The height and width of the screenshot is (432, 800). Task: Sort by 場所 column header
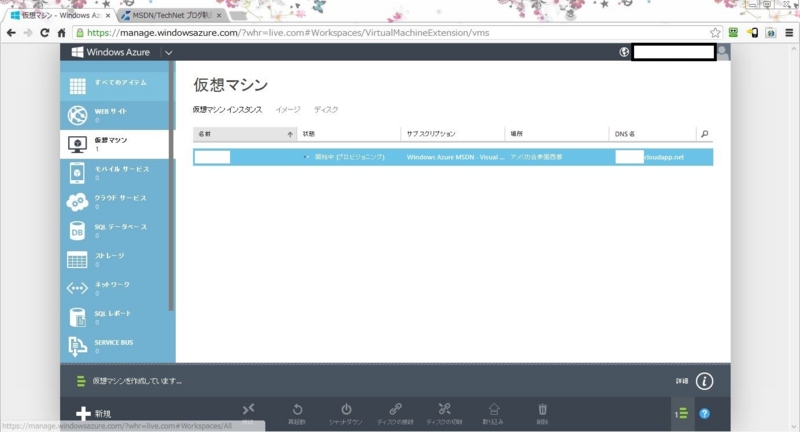[x=557, y=134]
